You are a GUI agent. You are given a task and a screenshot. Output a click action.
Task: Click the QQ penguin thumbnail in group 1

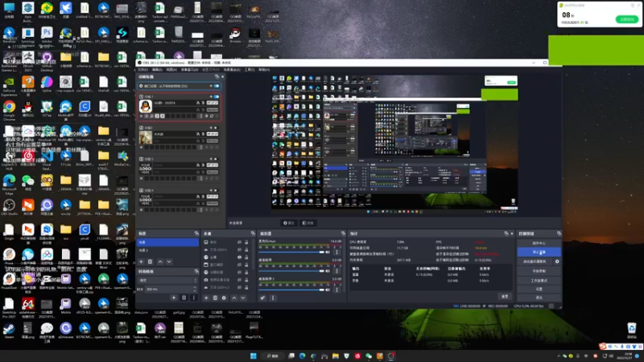[146, 106]
